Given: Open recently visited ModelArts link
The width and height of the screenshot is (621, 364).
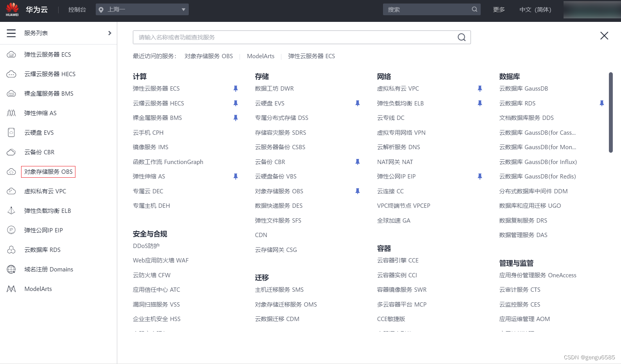Looking at the screenshot, I should pyautogui.click(x=261, y=56).
